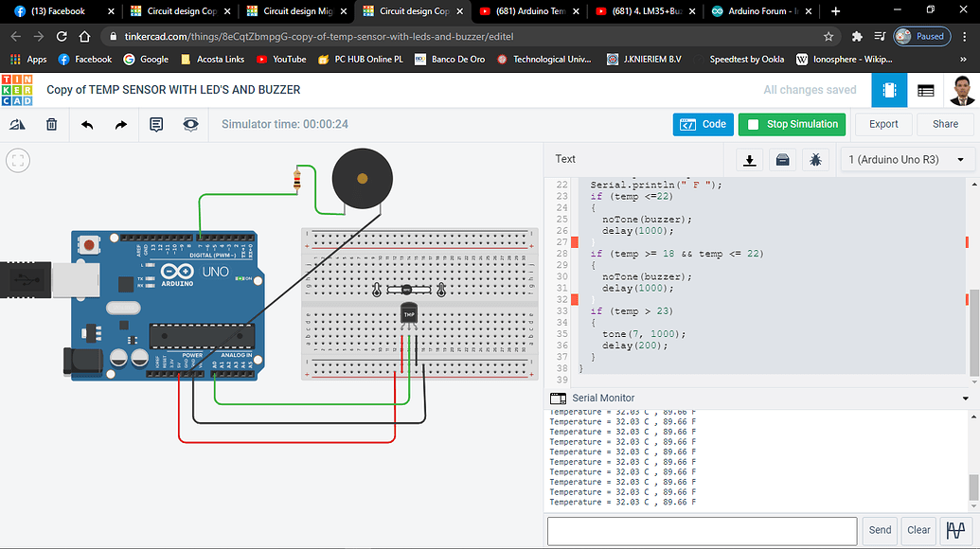Expand the browser bookmarks overflow chevron
The height and width of the screenshot is (549, 980).
964,59
